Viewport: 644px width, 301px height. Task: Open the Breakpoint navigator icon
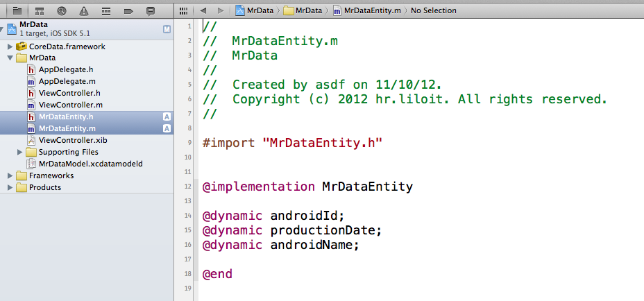(128, 10)
